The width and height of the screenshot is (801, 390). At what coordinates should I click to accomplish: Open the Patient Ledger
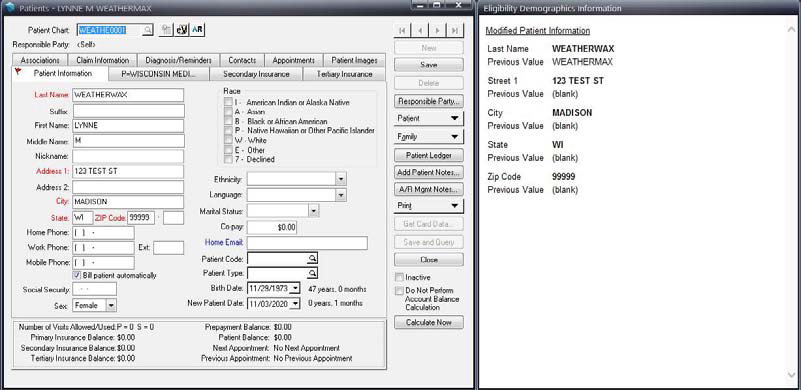coord(429,155)
